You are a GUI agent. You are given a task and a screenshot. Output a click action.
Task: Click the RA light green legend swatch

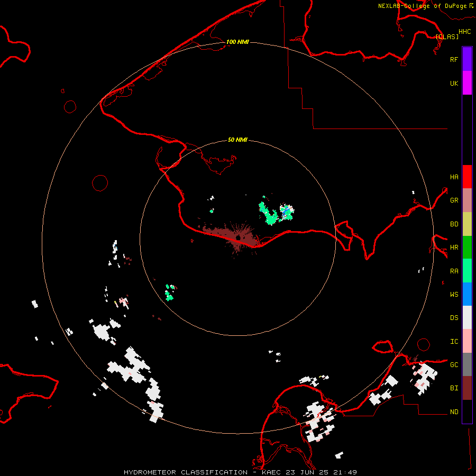[x=467, y=271]
